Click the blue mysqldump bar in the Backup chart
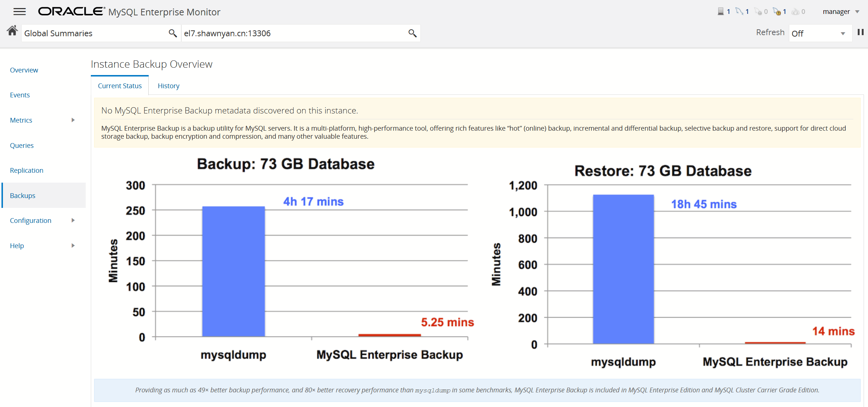The width and height of the screenshot is (868, 407). (x=233, y=271)
